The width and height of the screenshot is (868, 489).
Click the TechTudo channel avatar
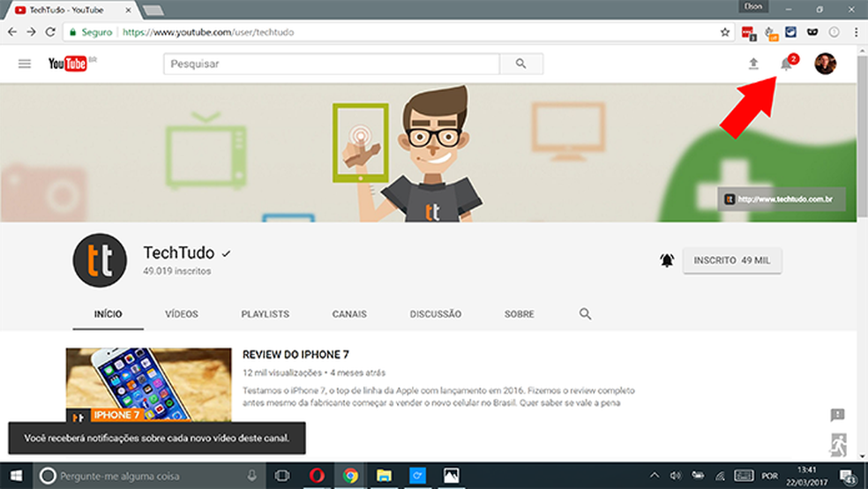click(100, 260)
